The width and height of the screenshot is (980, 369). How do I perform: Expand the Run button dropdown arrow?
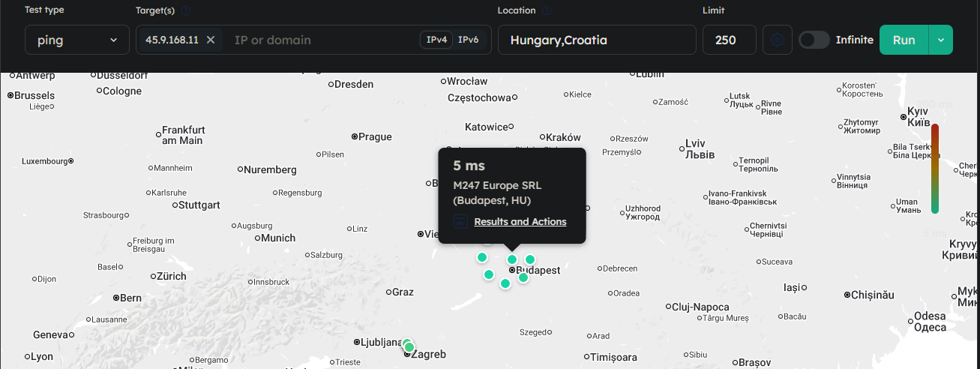pyautogui.click(x=940, y=40)
